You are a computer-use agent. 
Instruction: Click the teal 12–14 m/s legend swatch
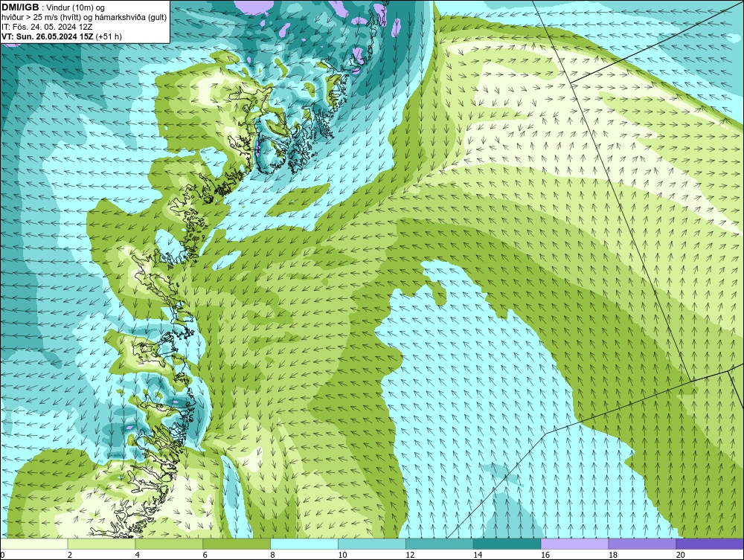click(440, 544)
